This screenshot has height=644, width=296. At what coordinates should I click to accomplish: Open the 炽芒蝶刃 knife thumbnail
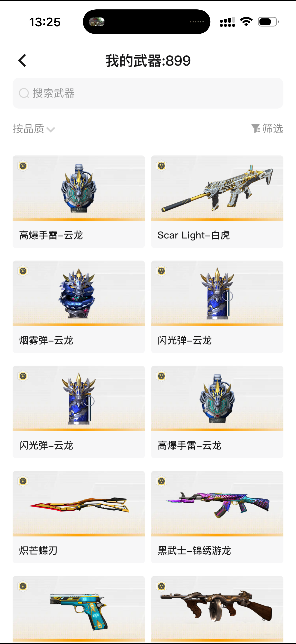tap(79, 505)
